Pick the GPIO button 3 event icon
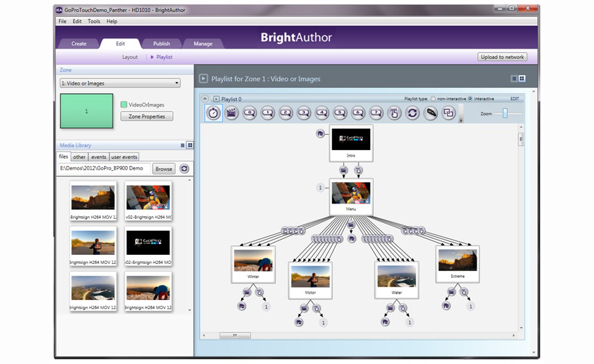The width and height of the screenshot is (594, 364). coord(304,113)
